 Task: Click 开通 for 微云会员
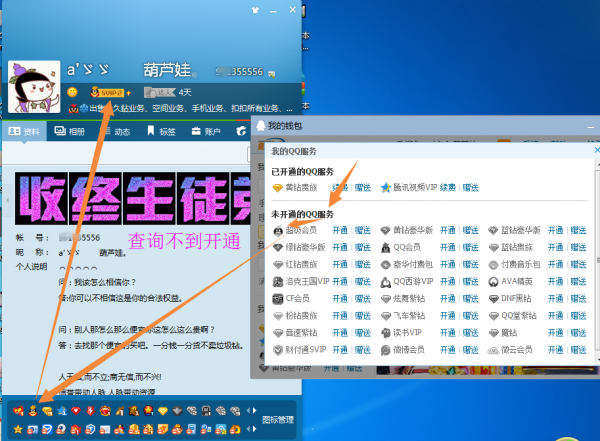(556, 350)
